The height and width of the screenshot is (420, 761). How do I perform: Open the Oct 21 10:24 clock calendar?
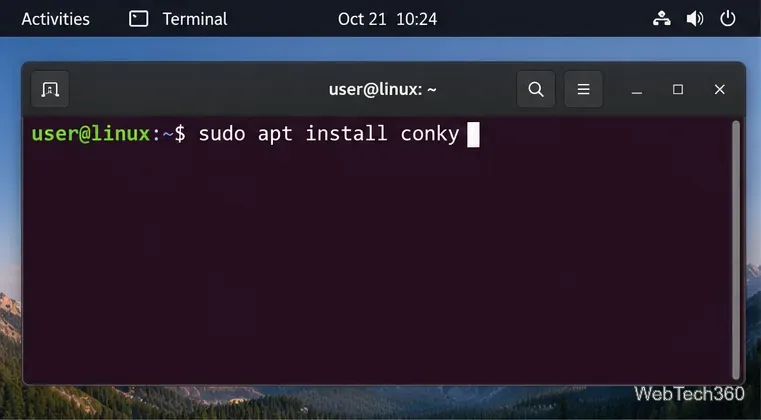387,19
